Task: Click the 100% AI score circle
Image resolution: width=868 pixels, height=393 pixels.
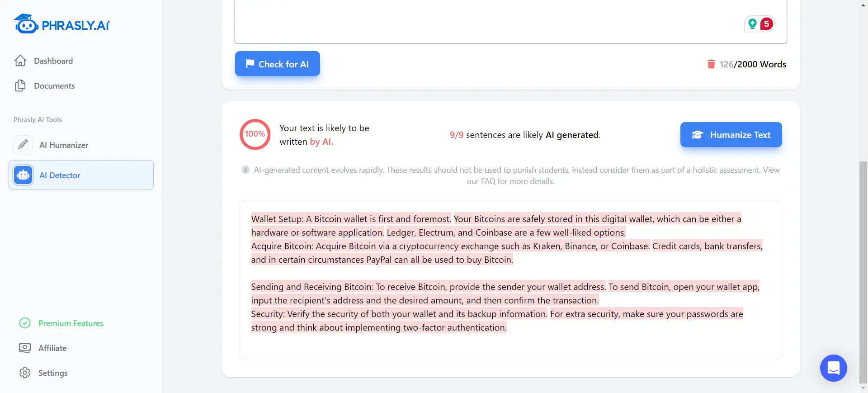Action: pos(255,134)
